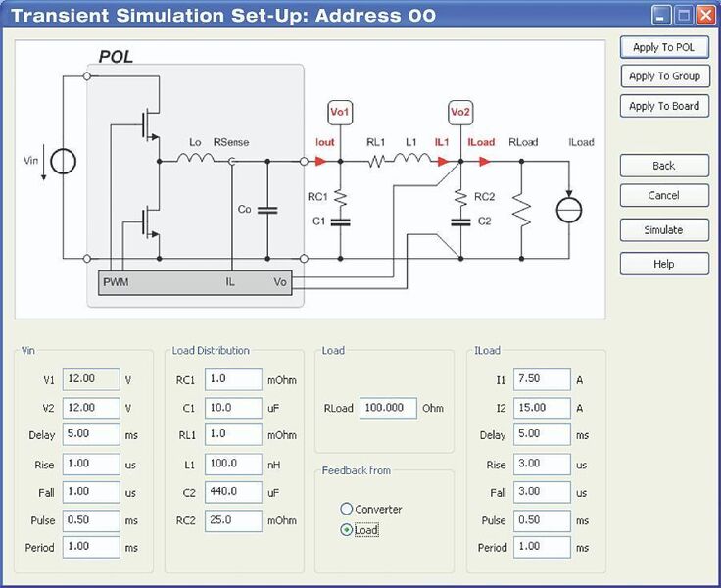Click the Vin Delay field
The width and height of the screenshot is (721, 588).
(x=91, y=434)
